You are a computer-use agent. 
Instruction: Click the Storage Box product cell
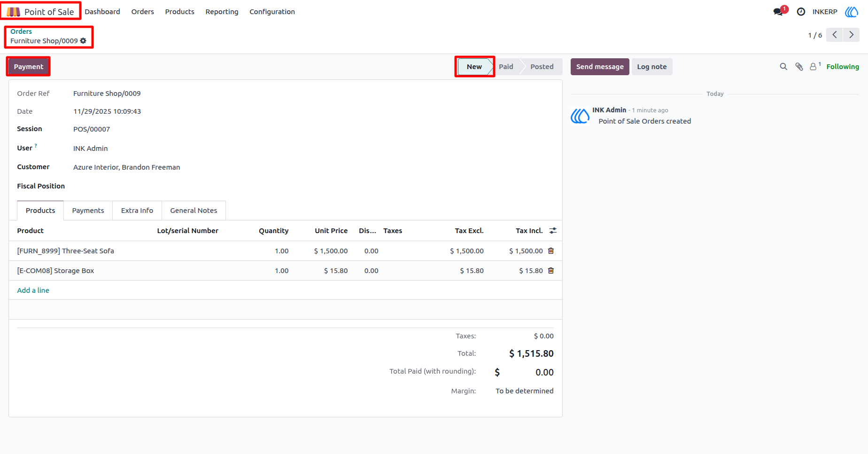[55, 271]
